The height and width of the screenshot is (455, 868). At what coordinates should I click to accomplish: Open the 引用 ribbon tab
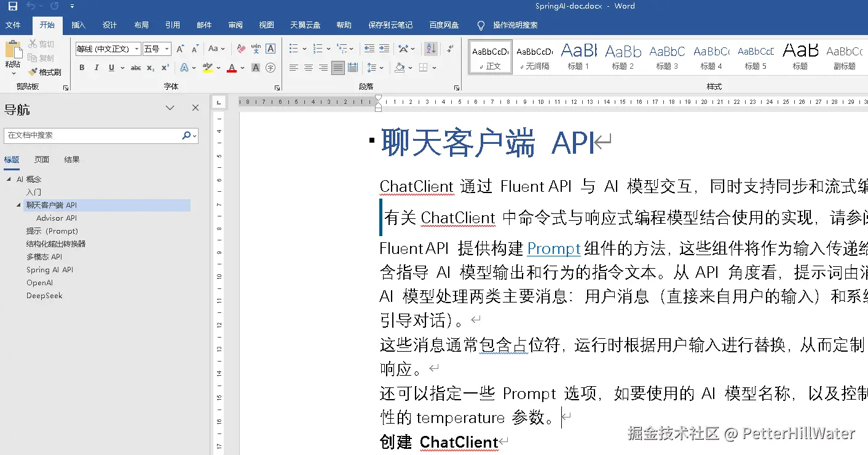[172, 25]
